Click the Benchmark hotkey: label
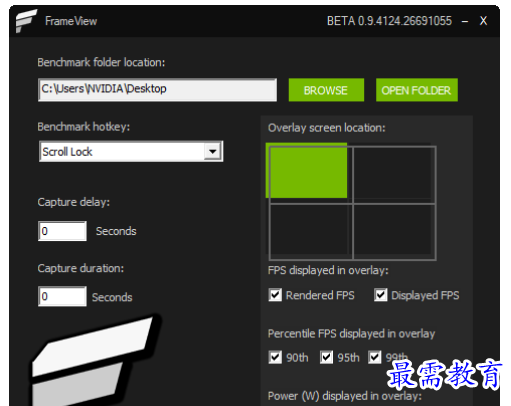The height and width of the screenshot is (406, 511). (84, 127)
